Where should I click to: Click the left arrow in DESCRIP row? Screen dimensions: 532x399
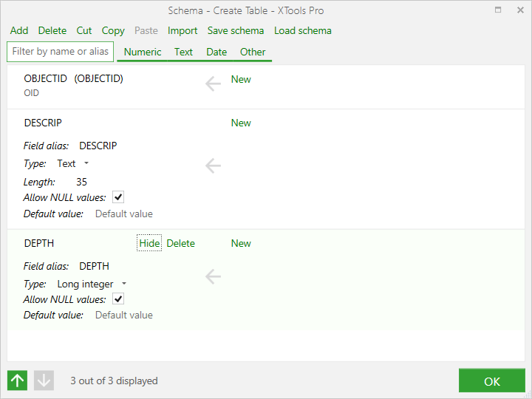[213, 166]
